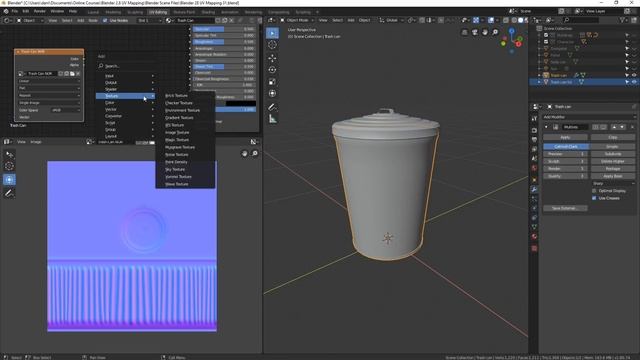Choose Checker Texture from Texture submenu
The height and width of the screenshot is (360, 640).
(x=179, y=103)
